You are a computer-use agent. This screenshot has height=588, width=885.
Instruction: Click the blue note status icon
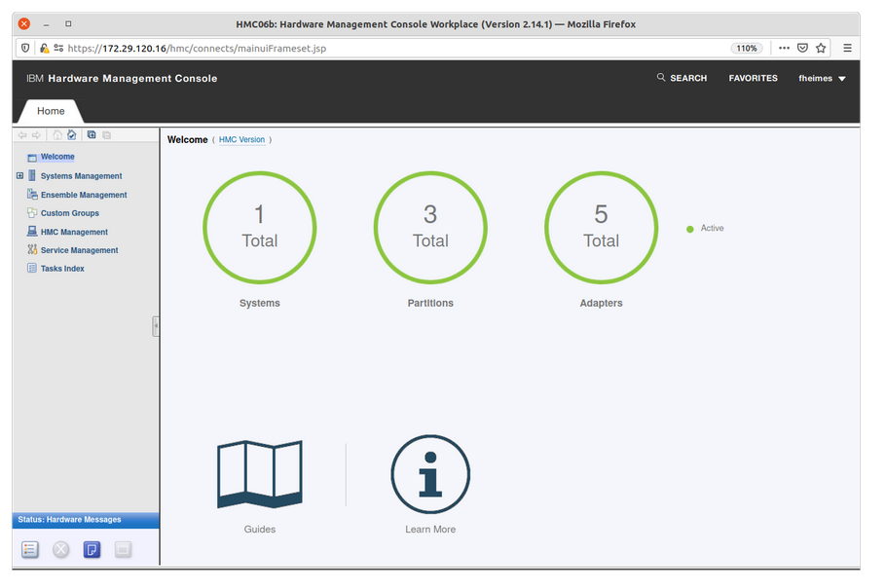coord(92,550)
